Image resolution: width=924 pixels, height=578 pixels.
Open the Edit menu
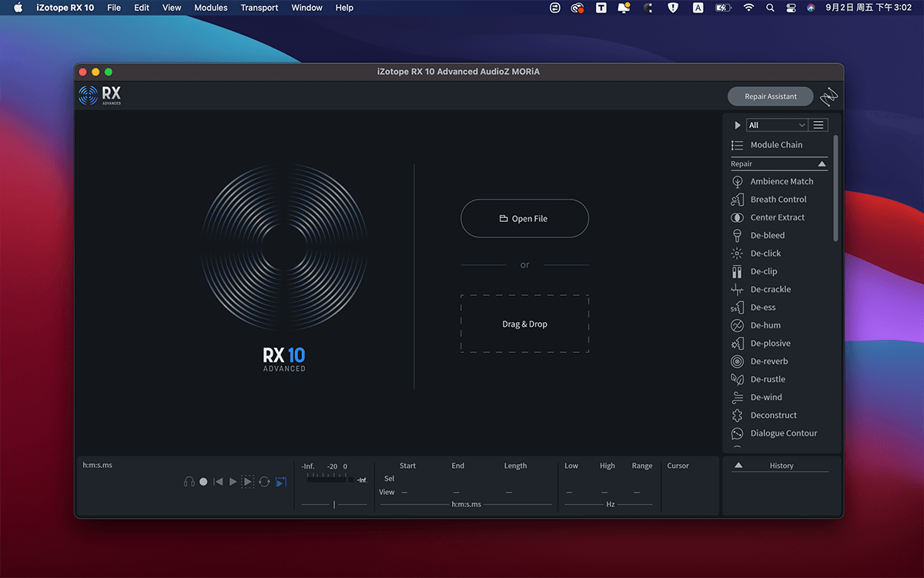click(142, 8)
